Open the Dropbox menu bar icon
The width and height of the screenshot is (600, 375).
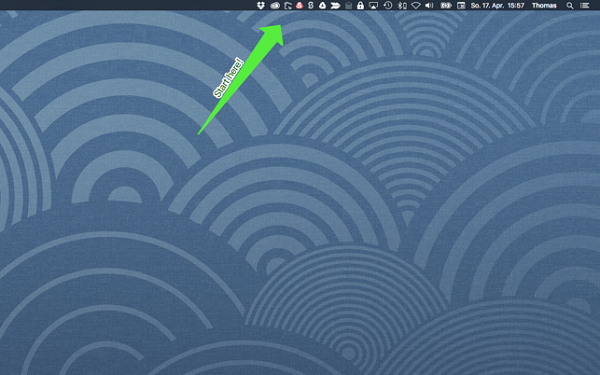tap(261, 5)
